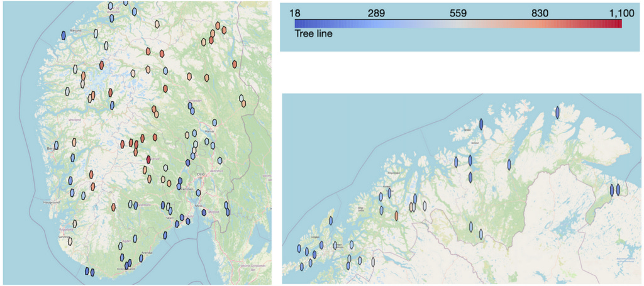Screen dimensions: 644x286
Task: Select the legend value 559
Action: (458, 14)
